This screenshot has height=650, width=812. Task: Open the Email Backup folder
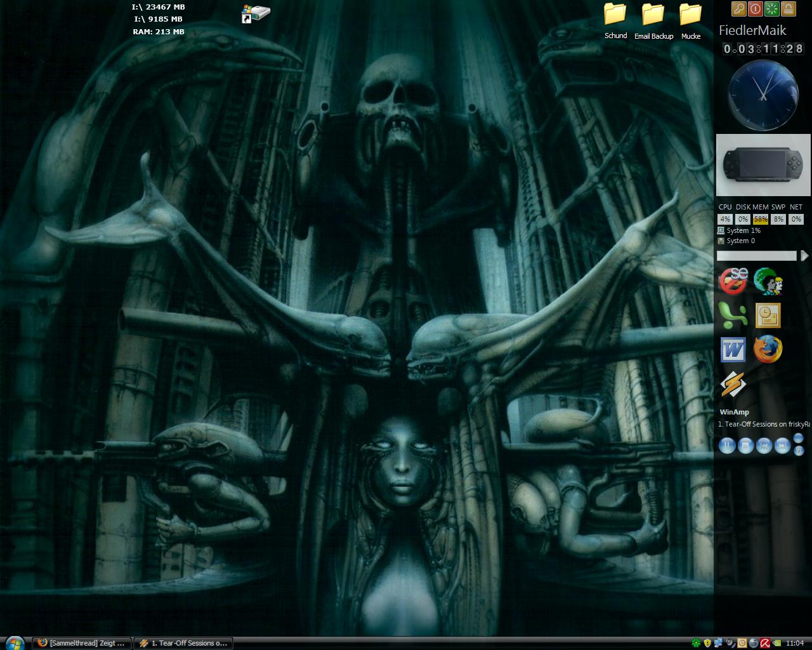[653, 21]
